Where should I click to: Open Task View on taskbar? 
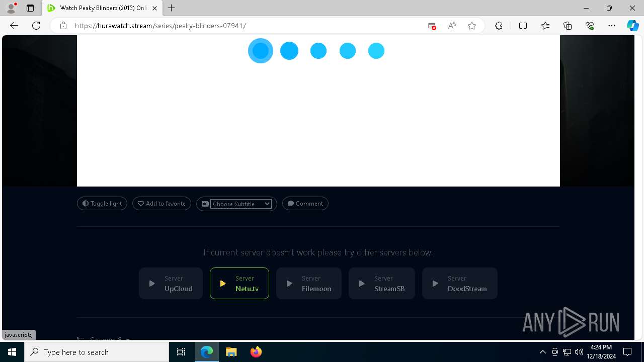point(181,352)
